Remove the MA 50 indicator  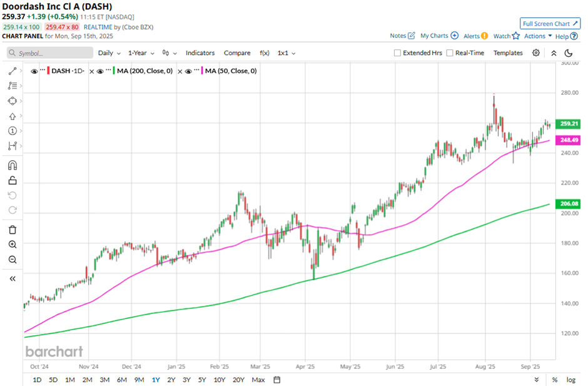(x=180, y=71)
